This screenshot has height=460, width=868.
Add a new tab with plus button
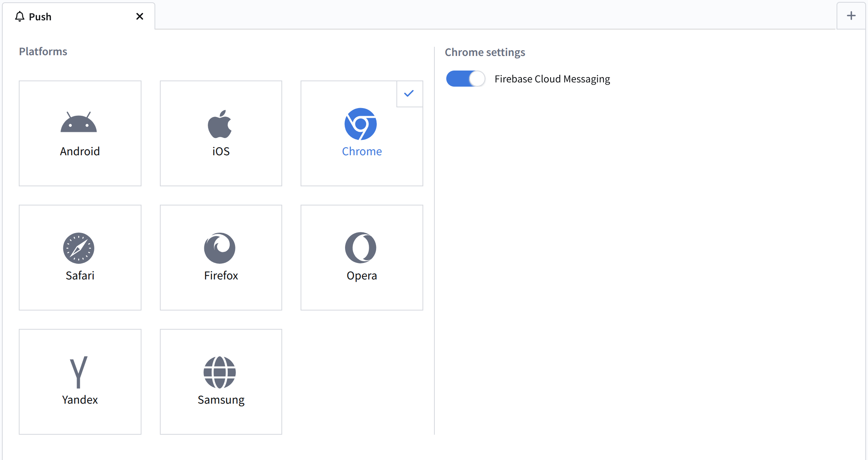(x=851, y=16)
